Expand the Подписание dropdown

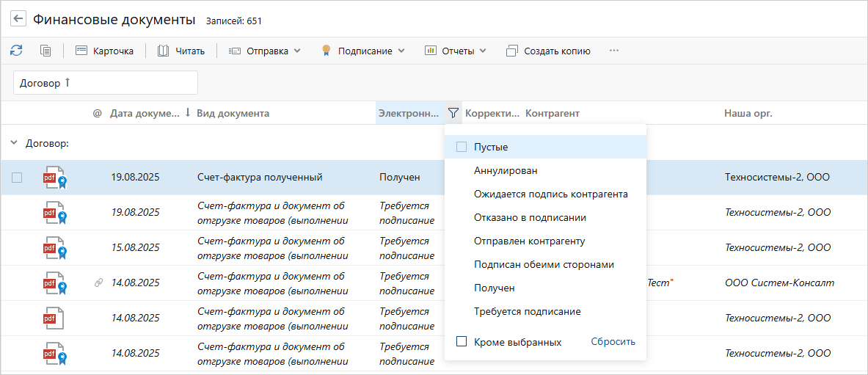(x=363, y=51)
